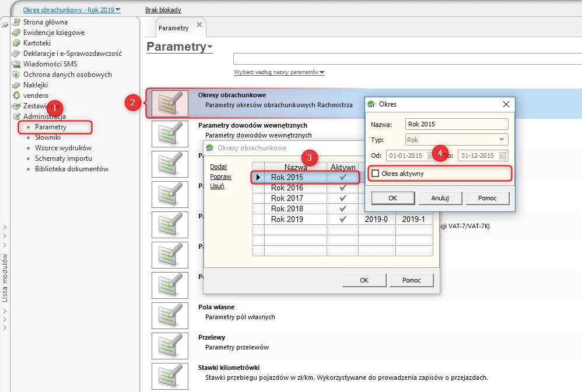The image size is (582, 392).
Task: Open Kartoteki via its sidebar icon
Action: tap(16, 43)
